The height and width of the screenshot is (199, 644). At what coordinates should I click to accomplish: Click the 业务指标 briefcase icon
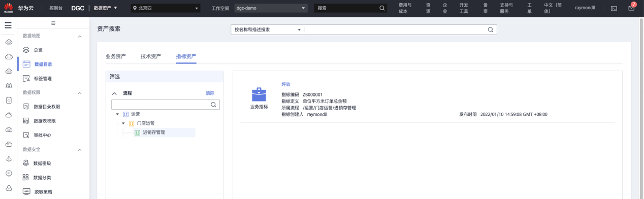pyautogui.click(x=259, y=94)
